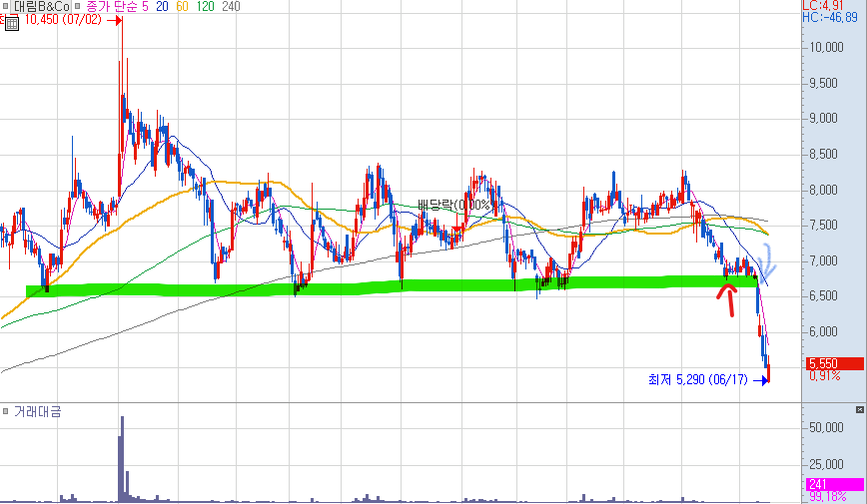Click the gray square beside 거래대금
Viewport: 867px width, 504px height.
pos(5,411)
